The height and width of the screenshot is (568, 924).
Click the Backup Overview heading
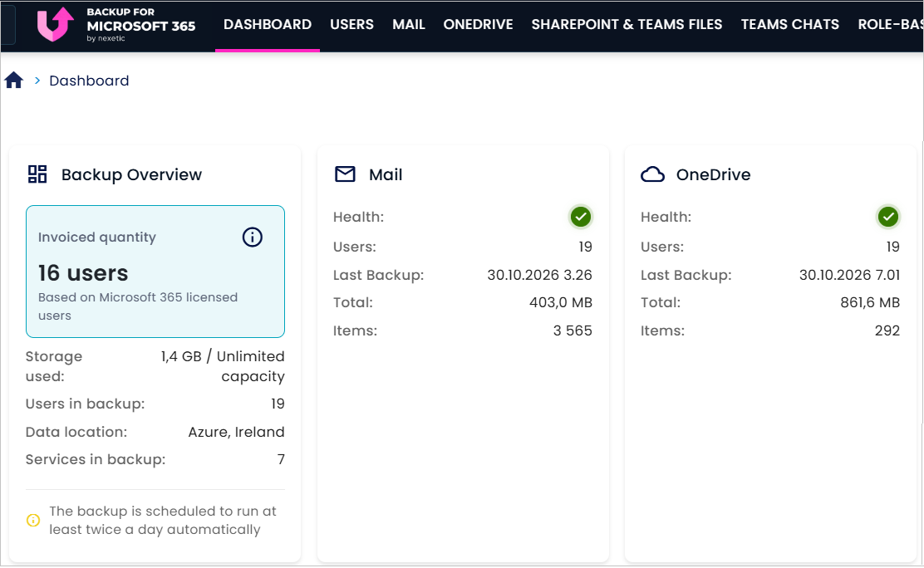[x=131, y=174]
